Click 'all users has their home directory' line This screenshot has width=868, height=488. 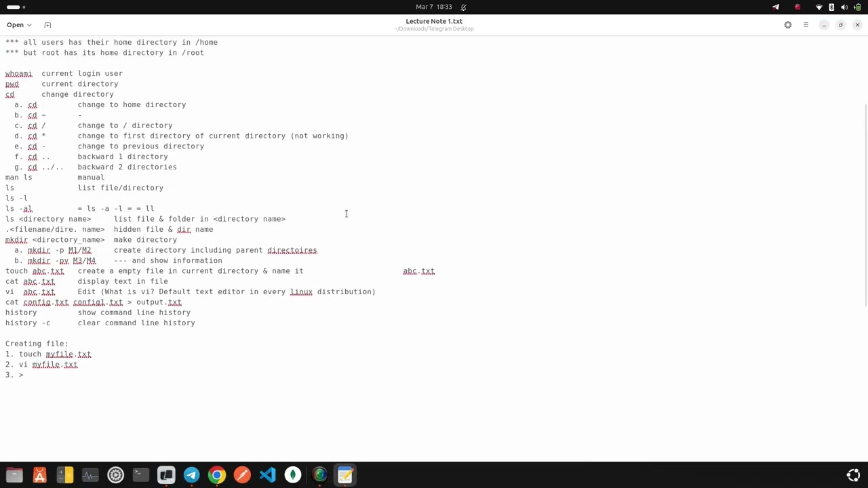pos(111,42)
